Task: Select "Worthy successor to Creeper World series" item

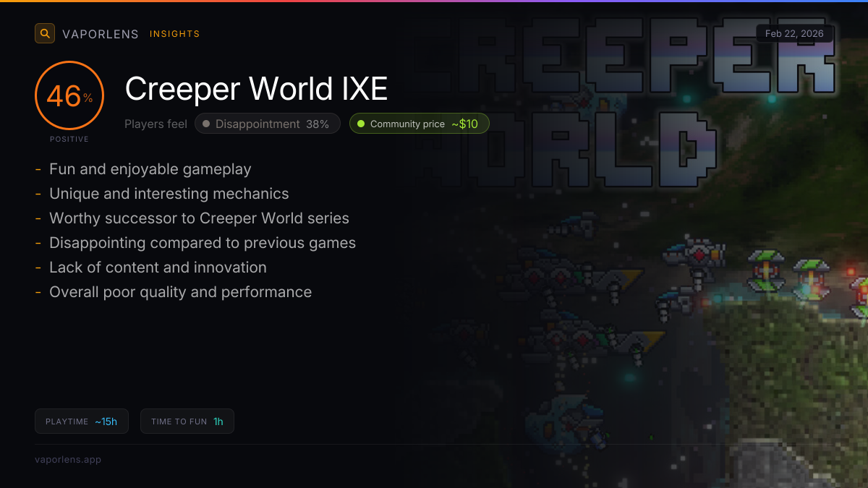Action: point(199,218)
